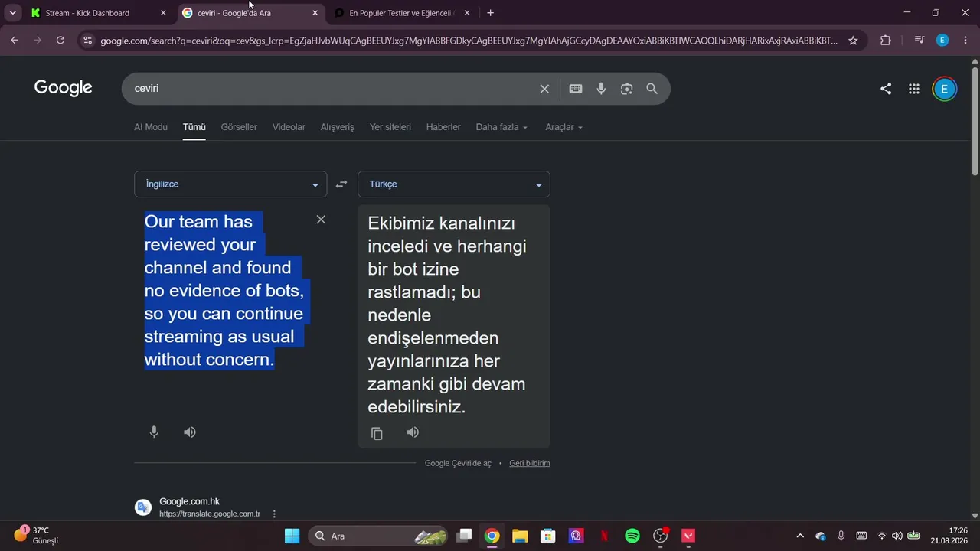Screen dimensions: 980x551
Task: Open the Google account avatar menu
Action: [x=944, y=89]
